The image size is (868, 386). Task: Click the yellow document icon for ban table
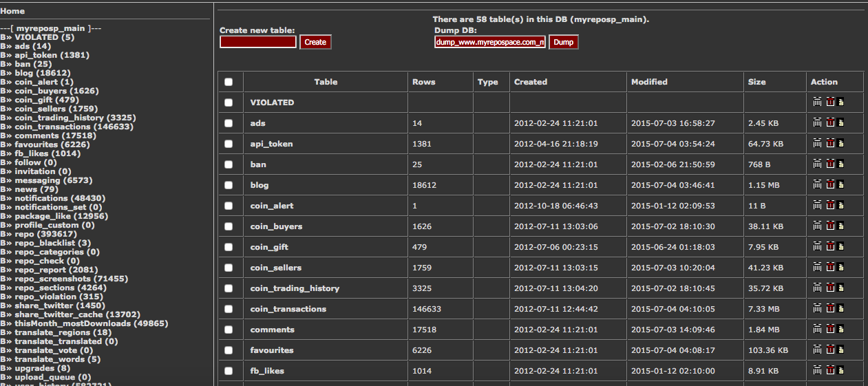coord(841,164)
